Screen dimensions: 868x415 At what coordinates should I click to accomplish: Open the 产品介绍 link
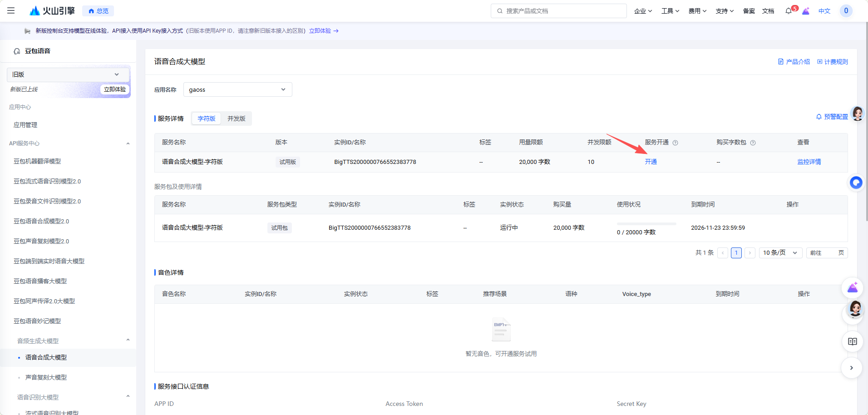click(794, 62)
